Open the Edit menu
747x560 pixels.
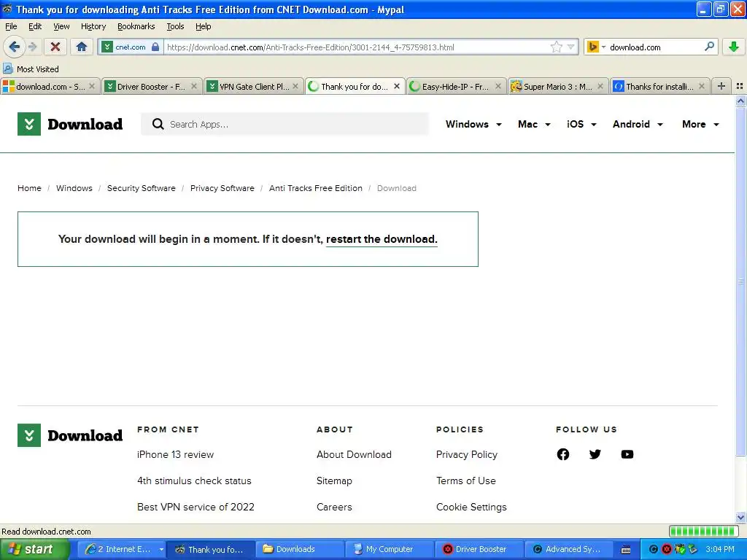[35, 26]
